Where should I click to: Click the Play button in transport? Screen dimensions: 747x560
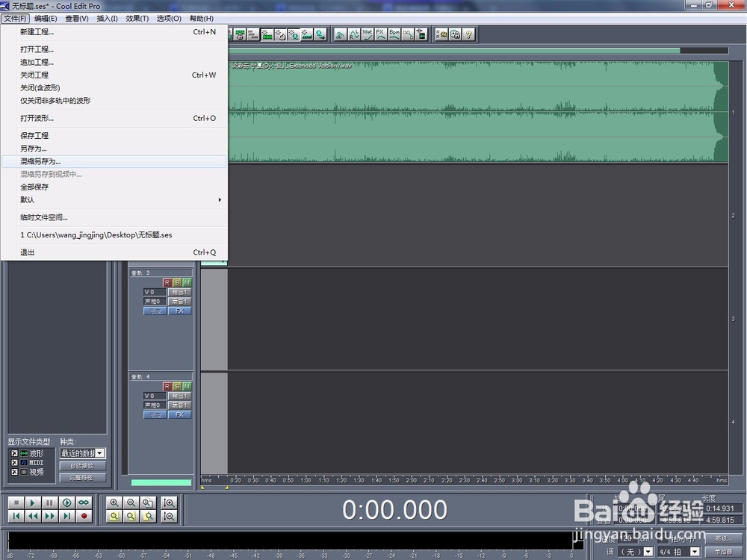(x=33, y=503)
